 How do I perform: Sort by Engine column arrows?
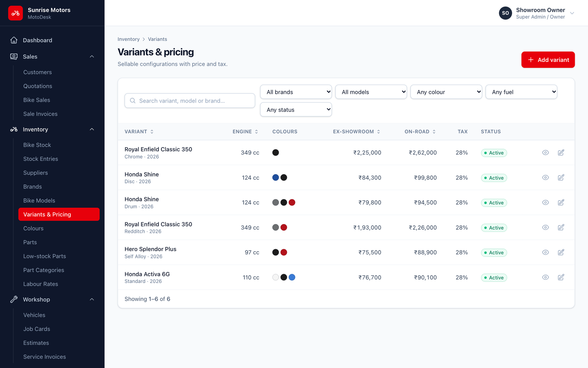[257, 132]
